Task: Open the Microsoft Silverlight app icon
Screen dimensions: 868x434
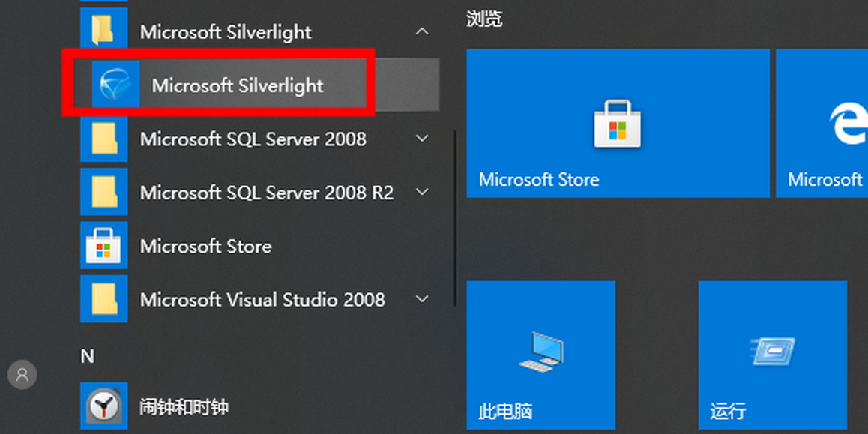Action: [x=115, y=85]
